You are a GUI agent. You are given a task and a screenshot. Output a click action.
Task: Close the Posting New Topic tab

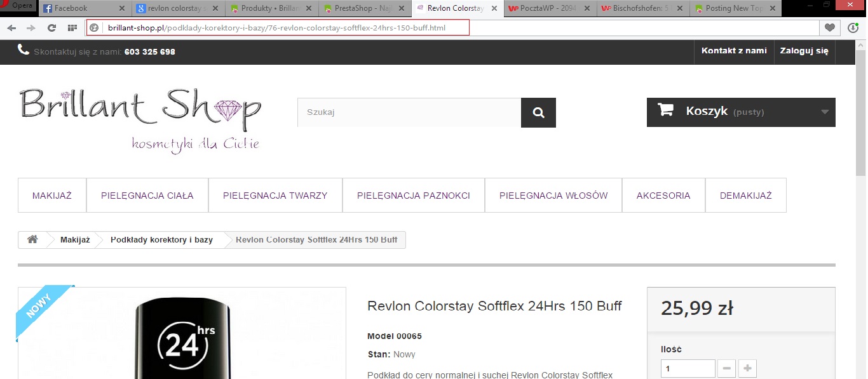pyautogui.click(x=772, y=9)
